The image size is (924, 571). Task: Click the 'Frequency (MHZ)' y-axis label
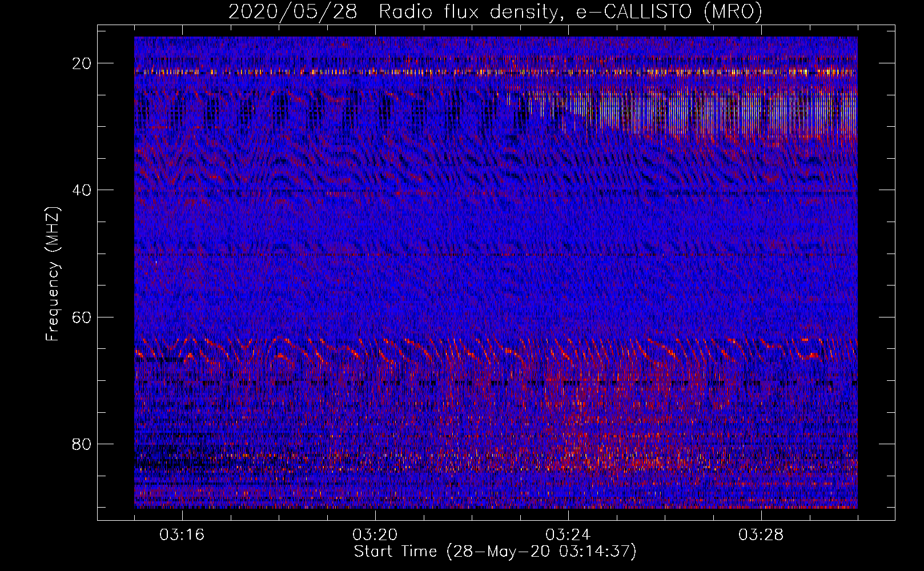(x=53, y=275)
